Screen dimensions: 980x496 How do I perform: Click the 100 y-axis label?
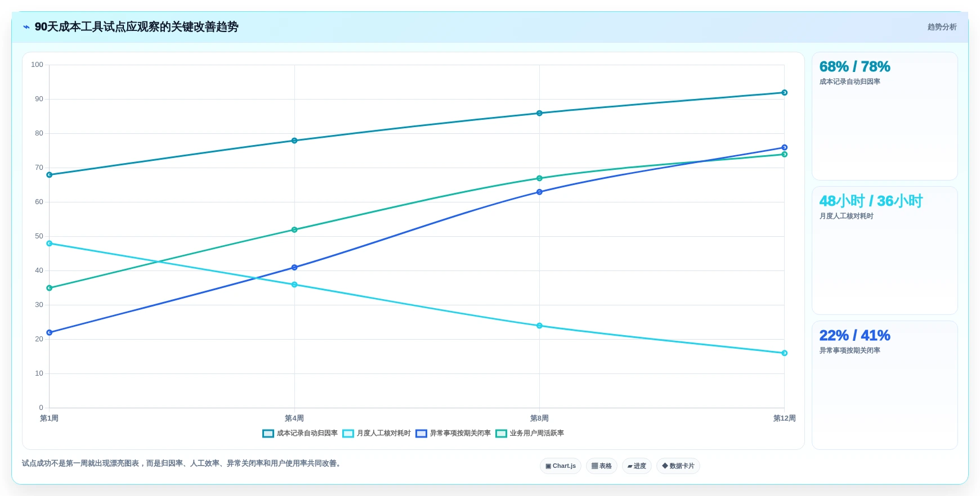point(37,65)
